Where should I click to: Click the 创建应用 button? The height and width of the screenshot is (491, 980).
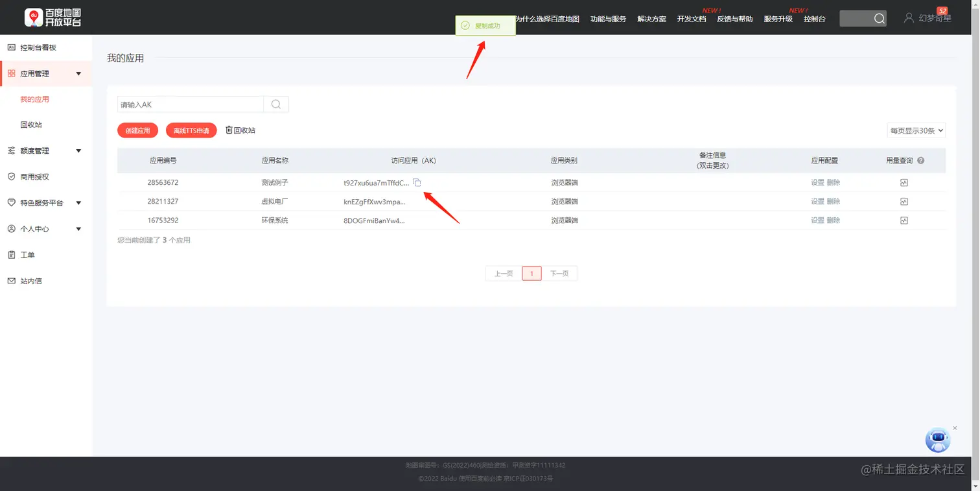[x=137, y=130]
